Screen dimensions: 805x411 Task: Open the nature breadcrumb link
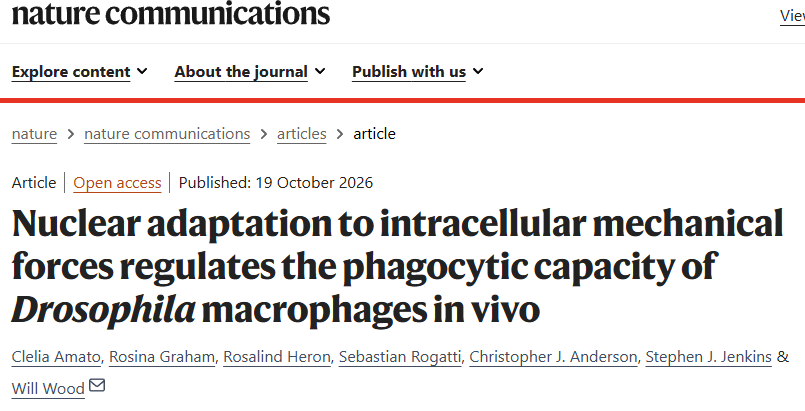point(34,134)
